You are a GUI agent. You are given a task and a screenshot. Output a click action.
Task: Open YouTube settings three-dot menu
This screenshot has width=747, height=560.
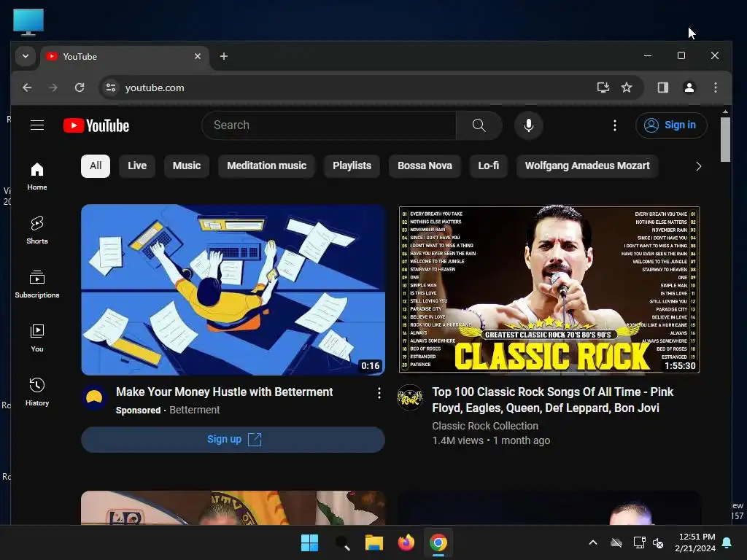[x=614, y=125]
